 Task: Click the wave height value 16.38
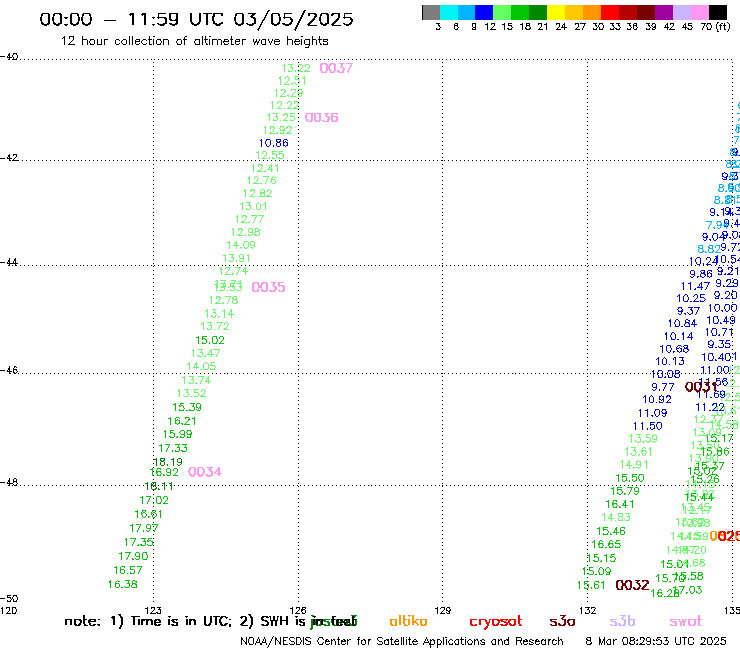[x=123, y=584]
